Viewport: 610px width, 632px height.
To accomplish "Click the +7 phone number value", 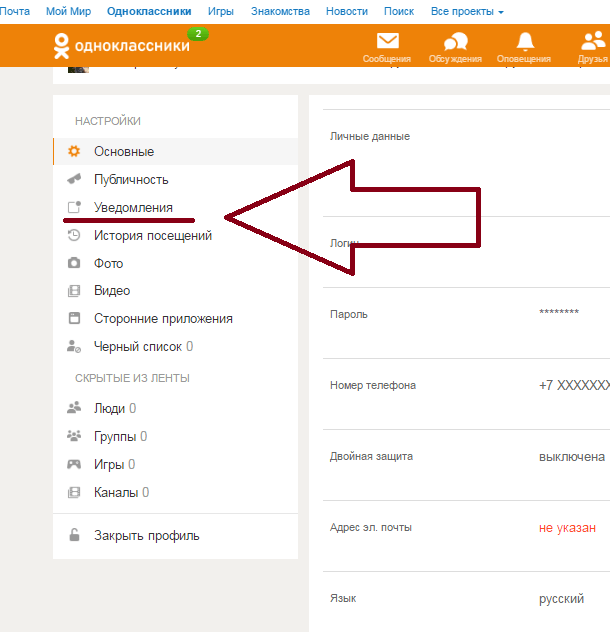I will pos(574,385).
